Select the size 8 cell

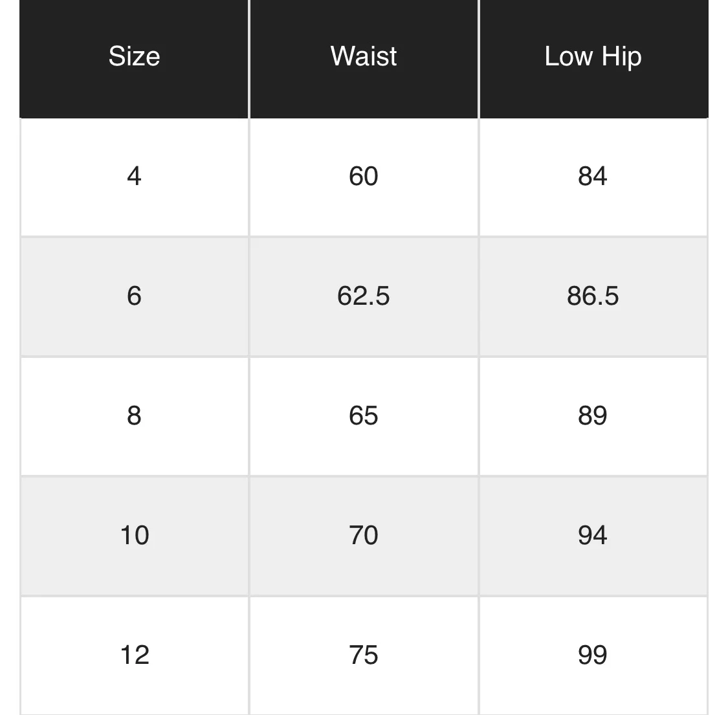pyautogui.click(x=134, y=416)
